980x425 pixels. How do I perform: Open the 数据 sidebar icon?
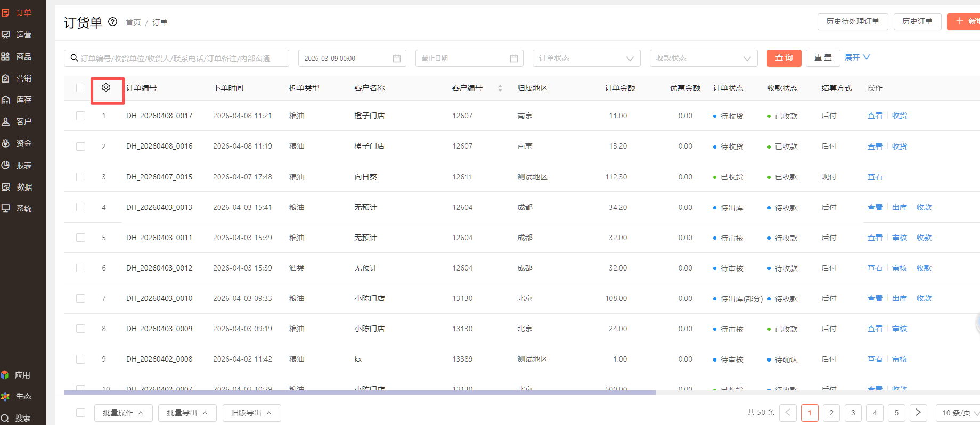pyautogui.click(x=5, y=187)
